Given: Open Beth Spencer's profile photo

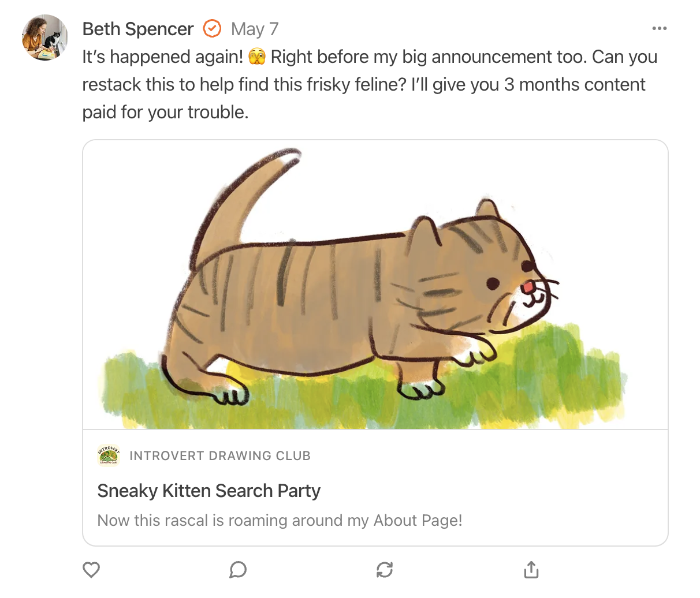Looking at the screenshot, I should (45, 38).
